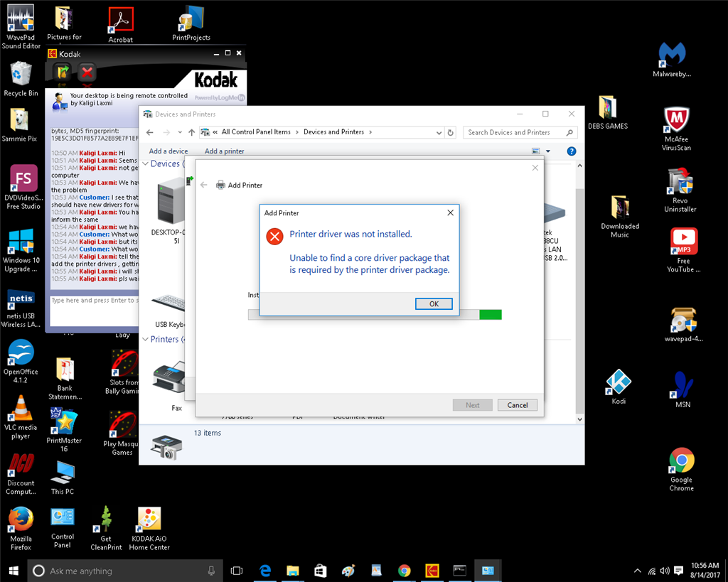Open the Devices and Printers help icon

coord(572,151)
